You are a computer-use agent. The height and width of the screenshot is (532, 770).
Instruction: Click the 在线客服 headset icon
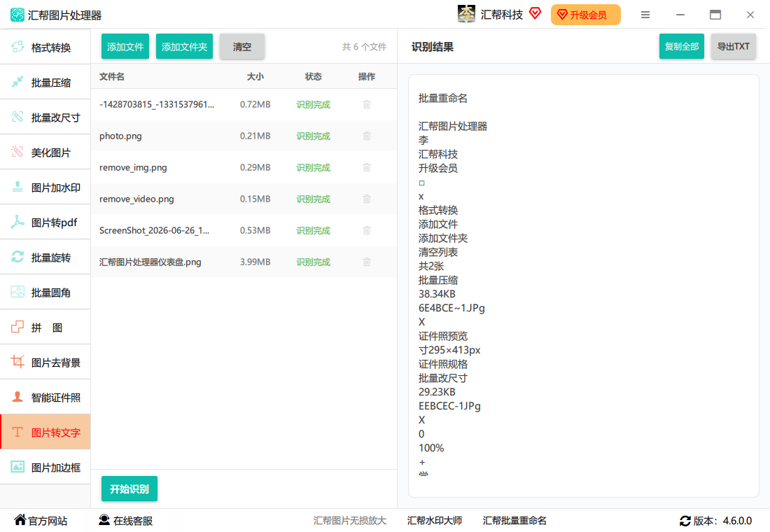coord(104,519)
